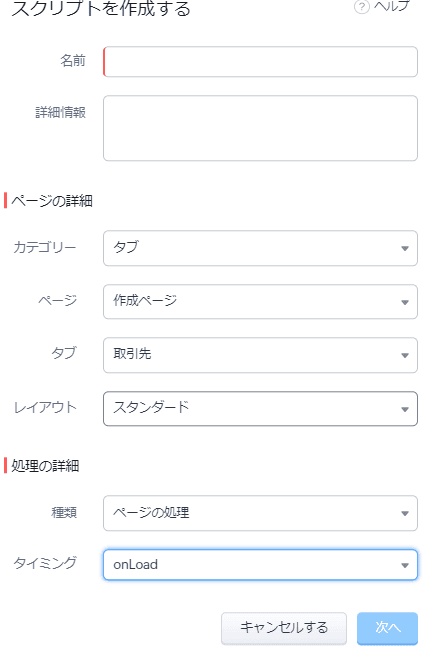Click the arrow icon in ページの処理 field
The height and width of the screenshot is (661, 436).
(x=405, y=513)
